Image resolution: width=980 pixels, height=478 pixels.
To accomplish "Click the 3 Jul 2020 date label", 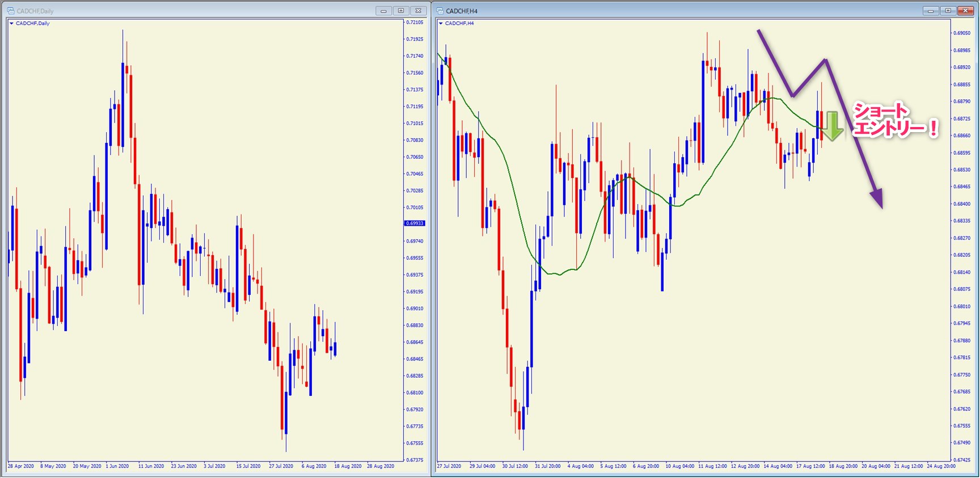I will tap(215, 466).
